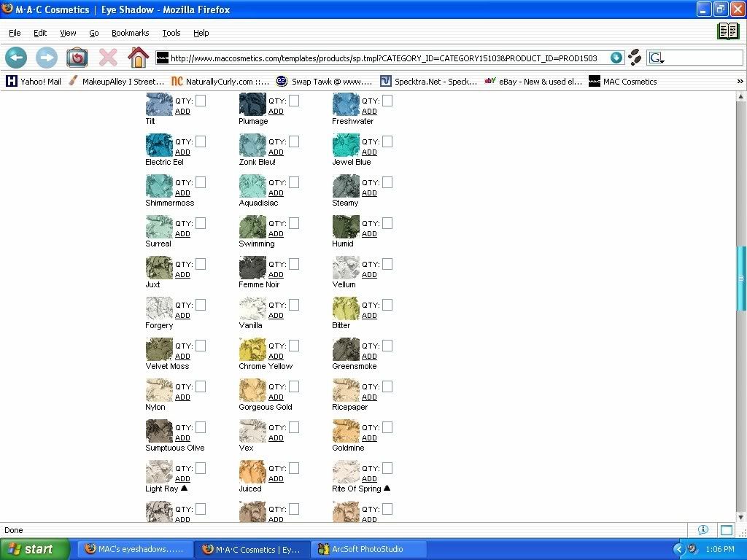
Task: Select the Juiced color swatch
Action: pos(252,472)
